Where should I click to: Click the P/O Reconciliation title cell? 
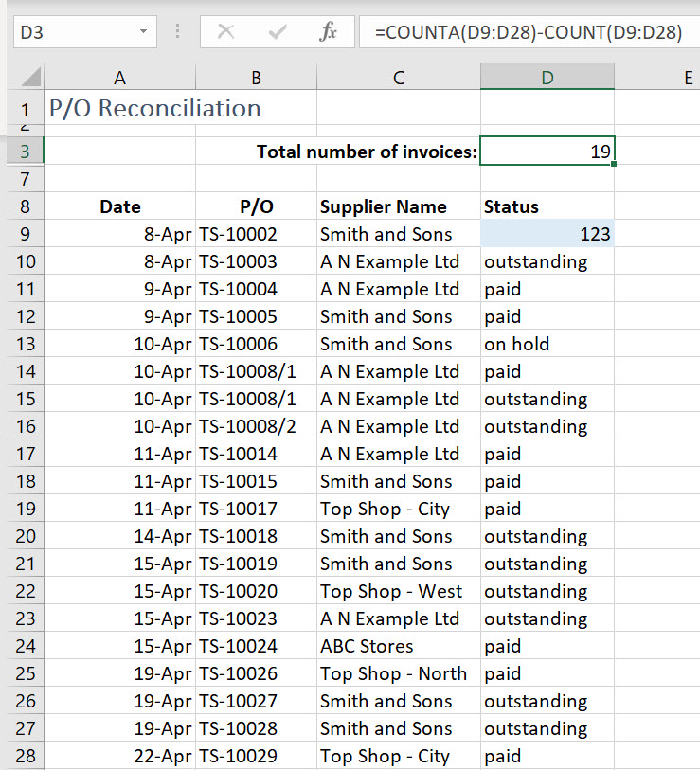119,108
